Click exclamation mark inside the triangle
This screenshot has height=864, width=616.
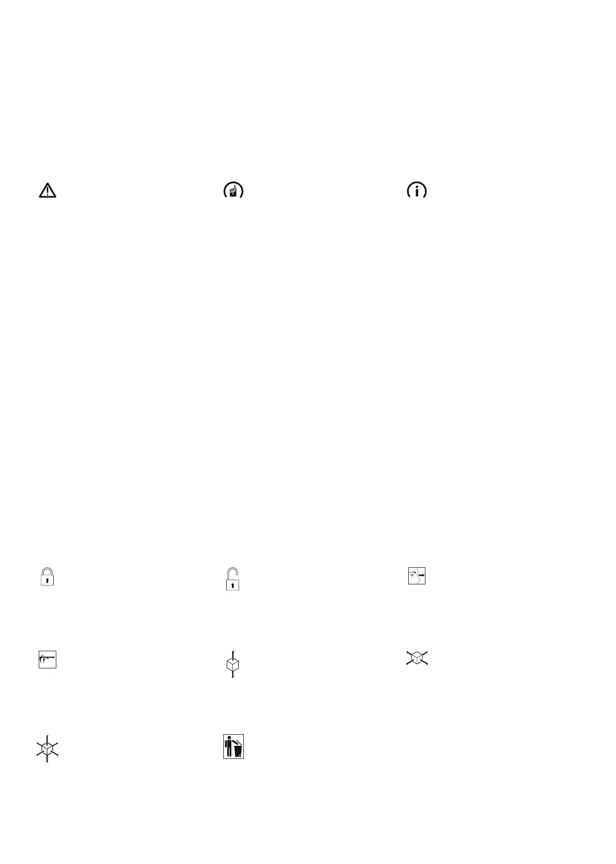48,191
